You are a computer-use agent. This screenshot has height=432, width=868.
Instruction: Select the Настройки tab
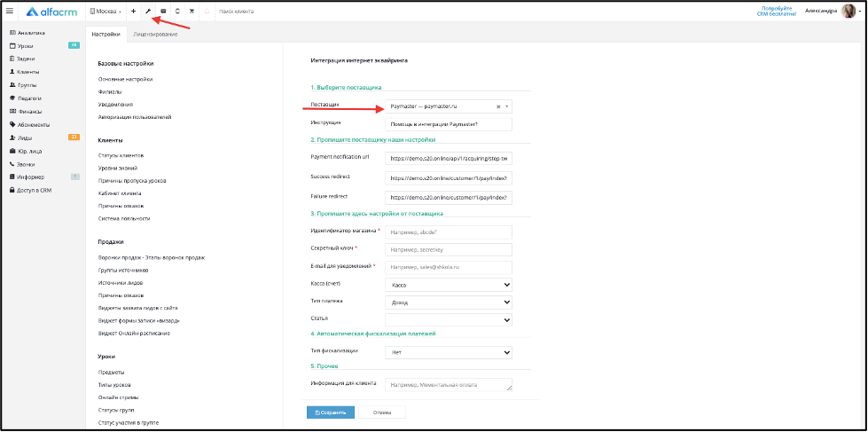(106, 34)
